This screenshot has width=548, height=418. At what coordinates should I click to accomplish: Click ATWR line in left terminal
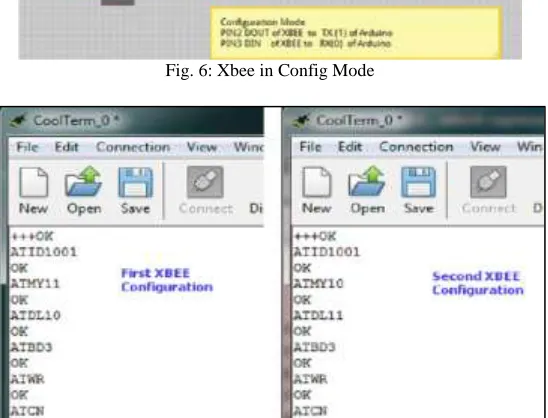pyautogui.click(x=27, y=379)
